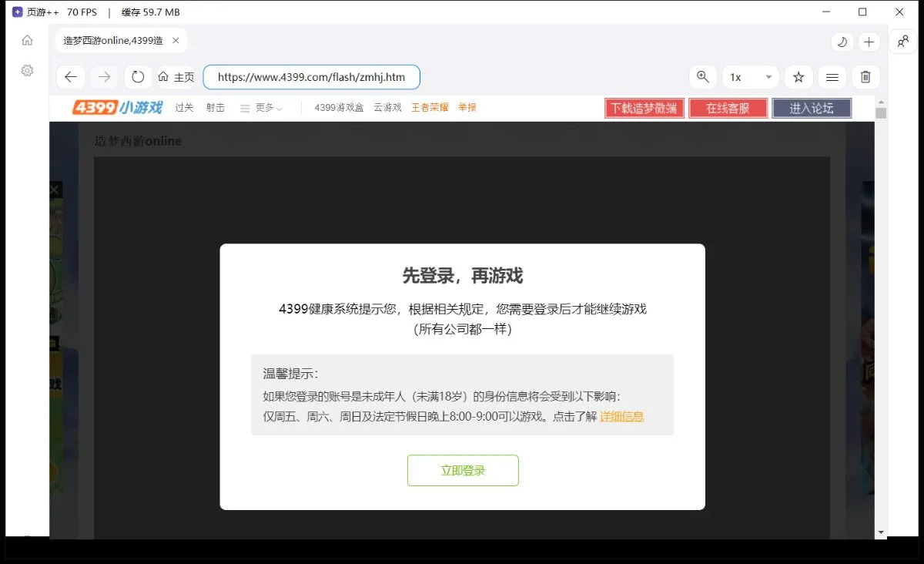Add a new tab with plus icon
The width and height of the screenshot is (924, 564).
(x=869, y=42)
